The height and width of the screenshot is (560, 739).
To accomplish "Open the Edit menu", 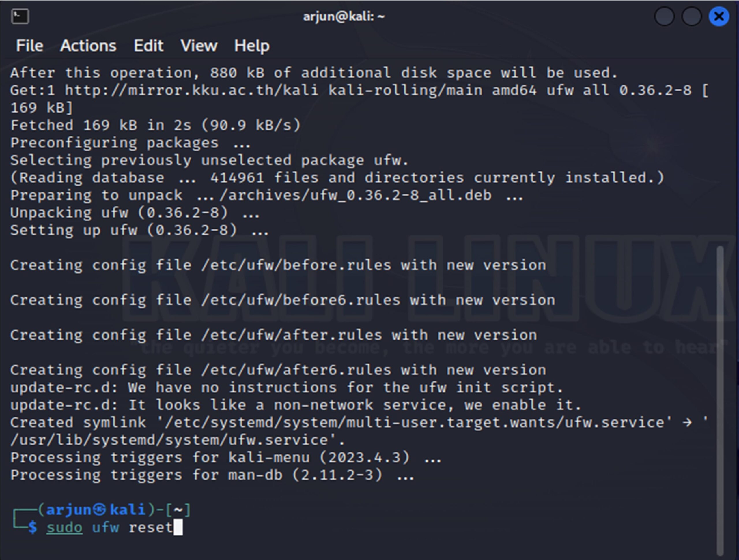I will [x=148, y=45].
